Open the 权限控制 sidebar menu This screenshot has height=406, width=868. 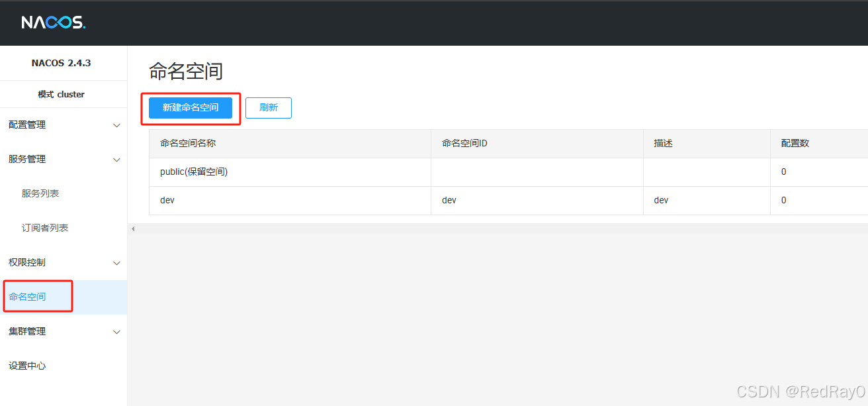tap(64, 263)
